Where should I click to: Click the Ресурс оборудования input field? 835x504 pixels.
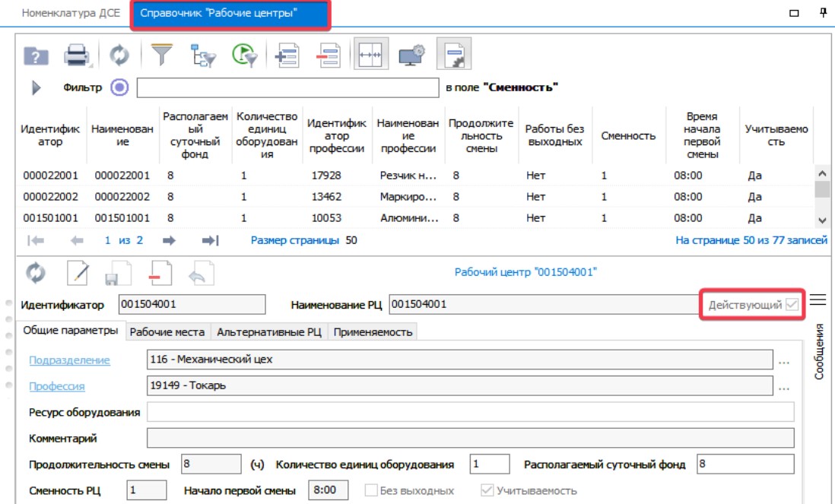[470, 412]
